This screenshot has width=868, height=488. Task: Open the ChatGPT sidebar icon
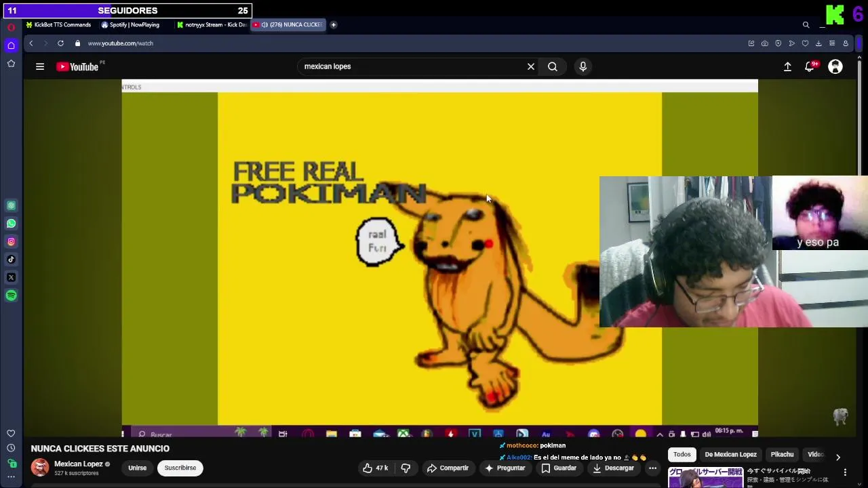(x=11, y=205)
